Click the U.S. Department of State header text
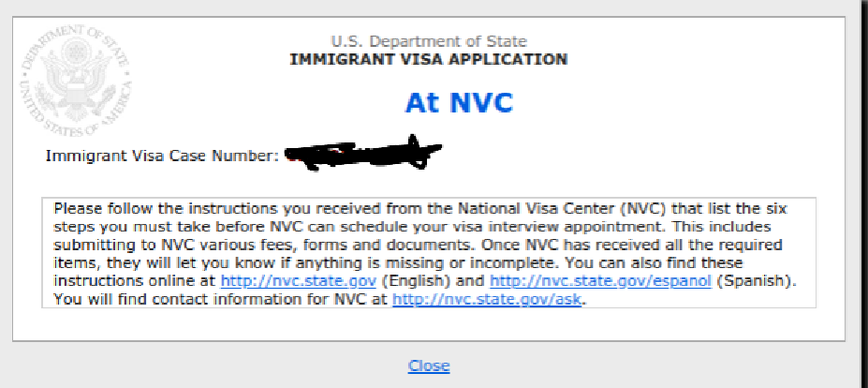This screenshot has height=388, width=868. (429, 41)
